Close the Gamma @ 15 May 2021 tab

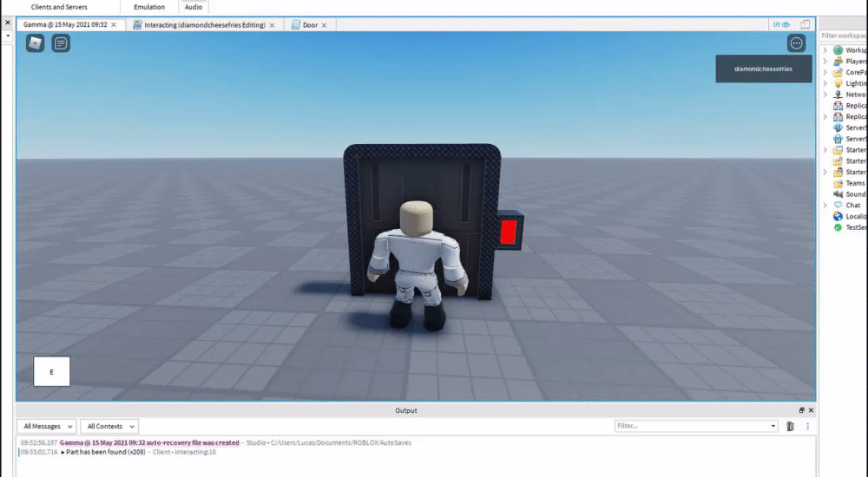coord(114,25)
